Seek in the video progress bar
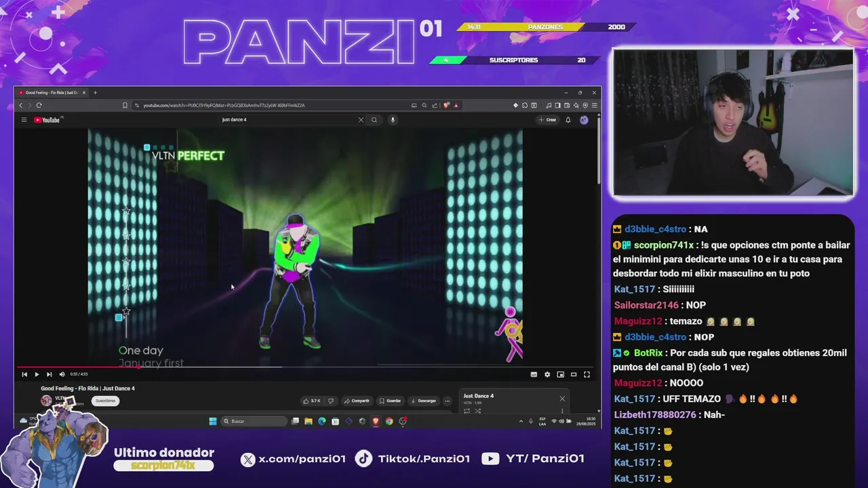The height and width of the screenshot is (488, 868). pos(305,367)
